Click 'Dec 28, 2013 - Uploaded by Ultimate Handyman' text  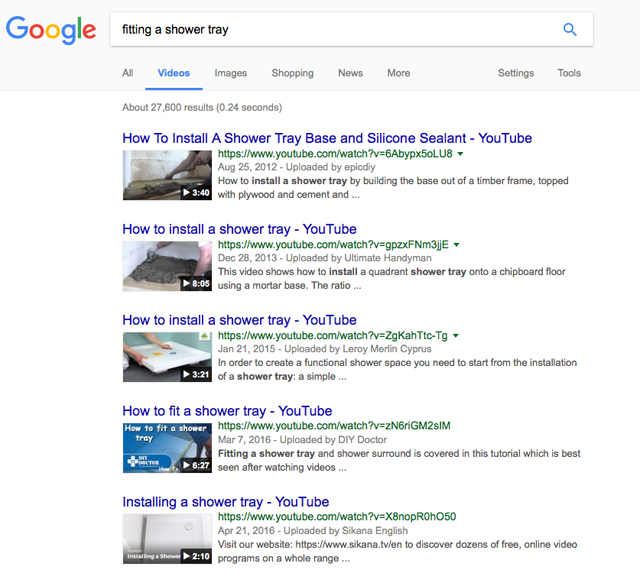[324, 258]
